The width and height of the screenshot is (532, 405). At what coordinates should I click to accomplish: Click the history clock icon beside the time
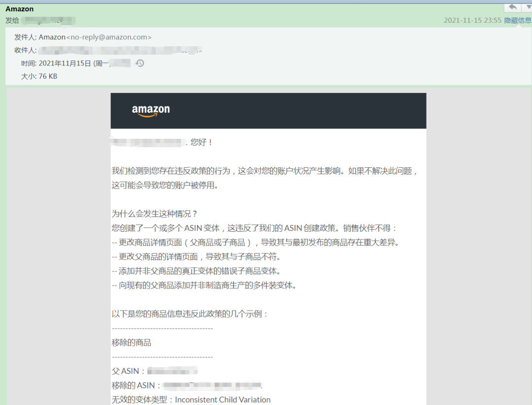click(139, 63)
